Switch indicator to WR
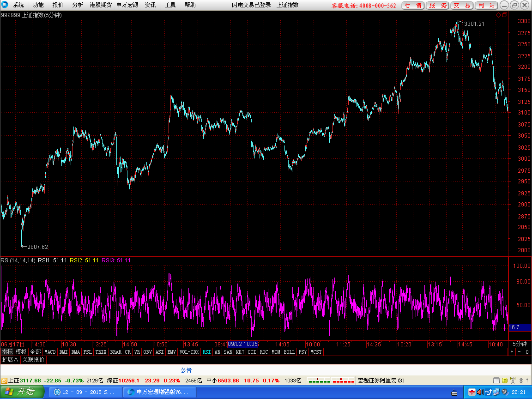 [x=218, y=352]
